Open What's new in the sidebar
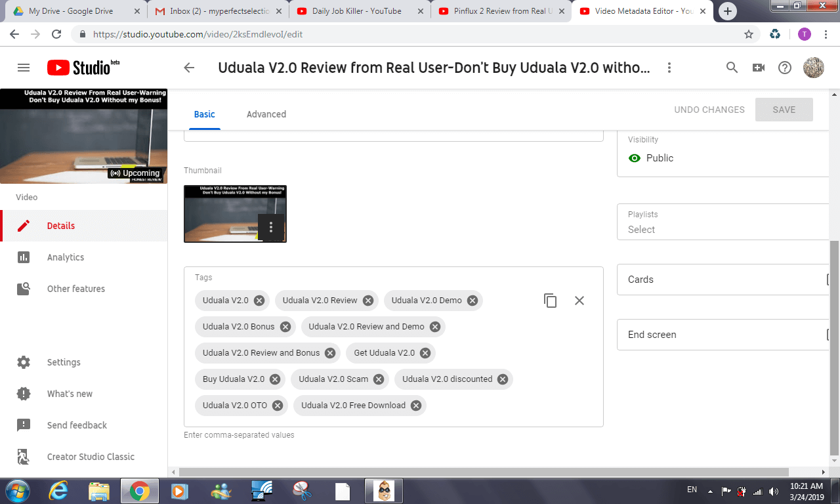The width and height of the screenshot is (840, 504). point(84,394)
